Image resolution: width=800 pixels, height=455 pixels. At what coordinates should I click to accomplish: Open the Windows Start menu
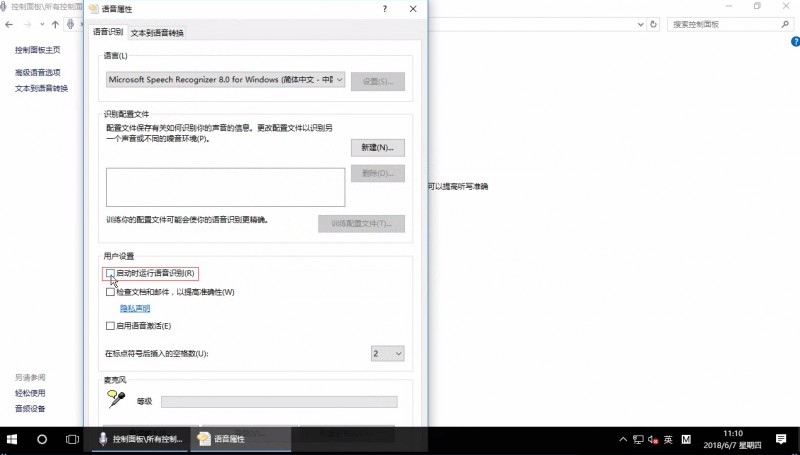pos(12,439)
